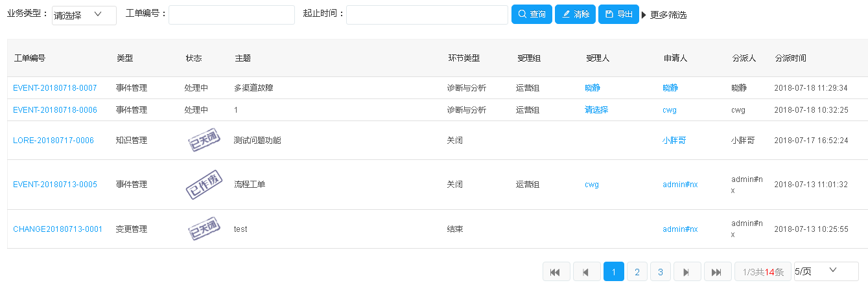Screen dimensions: 868x307
Task: Click the 查询 search button
Action: 532,14
